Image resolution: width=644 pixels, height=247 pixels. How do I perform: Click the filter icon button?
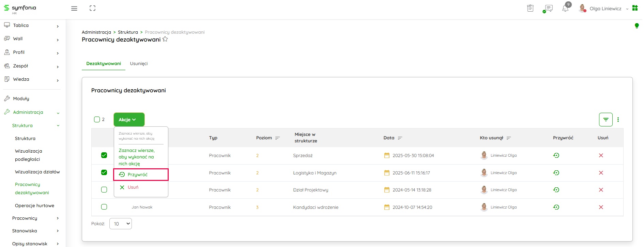pos(605,120)
